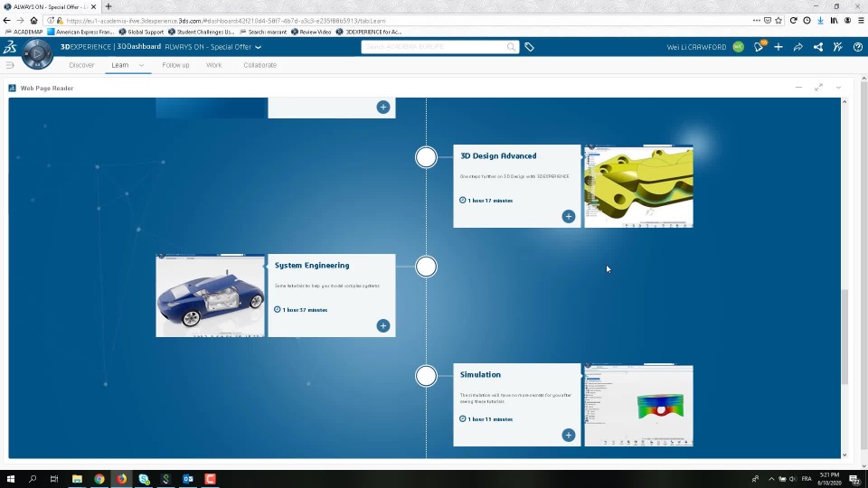Open 3D Design Advanced yellow part thumbnail
This screenshot has width=868, height=488.
coord(639,186)
